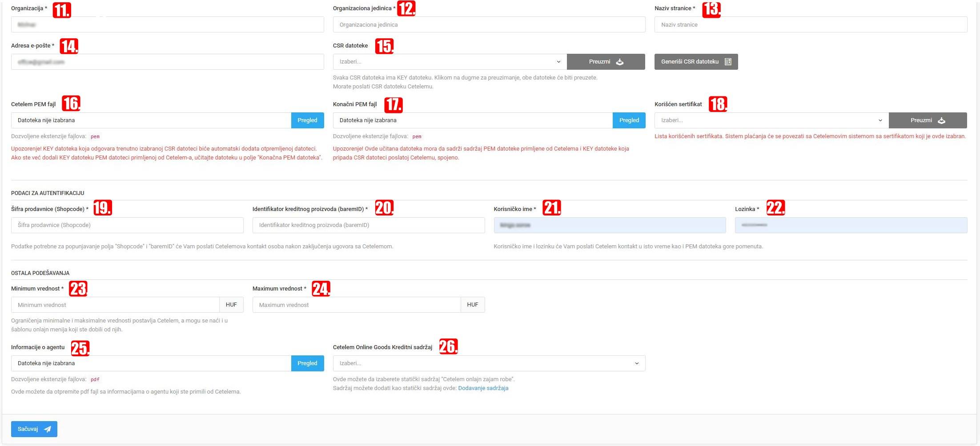Viewport: 980px width, 446px height.
Task: Click the document icon on Generiši CSR datoteku button
Action: pyautogui.click(x=728, y=62)
